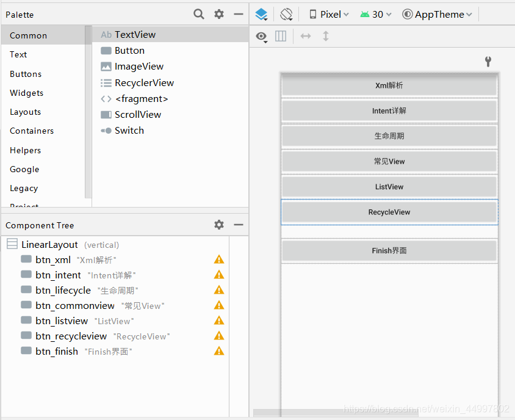This screenshot has width=515, height=420.
Task: Select LinearLayout in Component Tree
Action: [x=115, y=245]
